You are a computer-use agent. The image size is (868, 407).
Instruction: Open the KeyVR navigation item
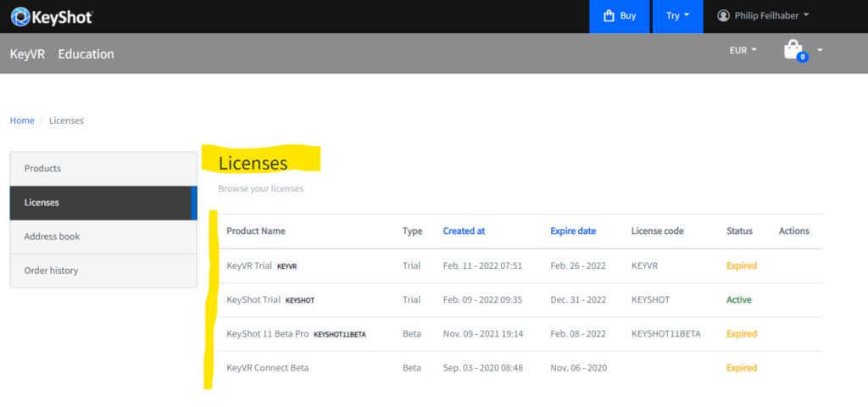tap(28, 54)
